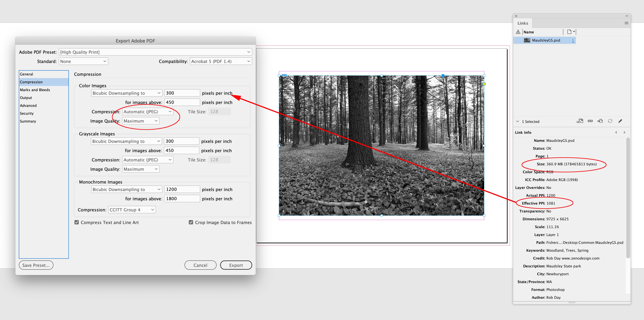Viewport: 644px width, 320px height.
Task: Open the Adobe PDF Preset dropdown
Action: pyautogui.click(x=155, y=52)
